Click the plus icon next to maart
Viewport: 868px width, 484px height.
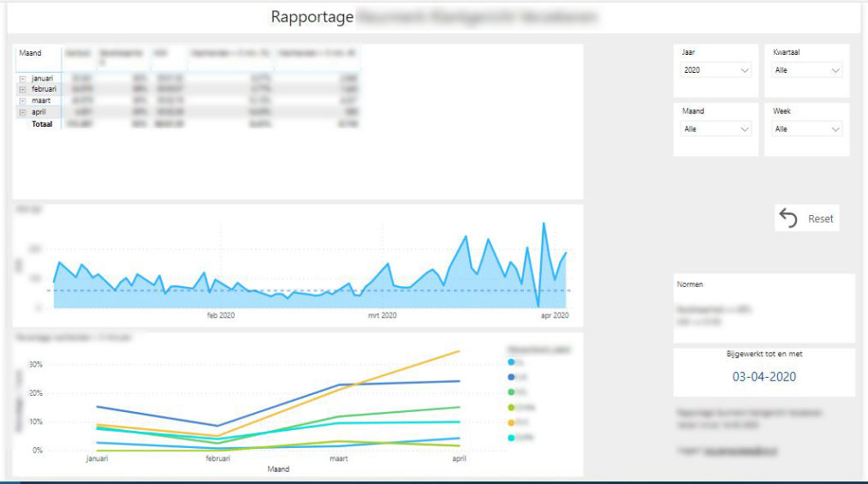(x=21, y=100)
